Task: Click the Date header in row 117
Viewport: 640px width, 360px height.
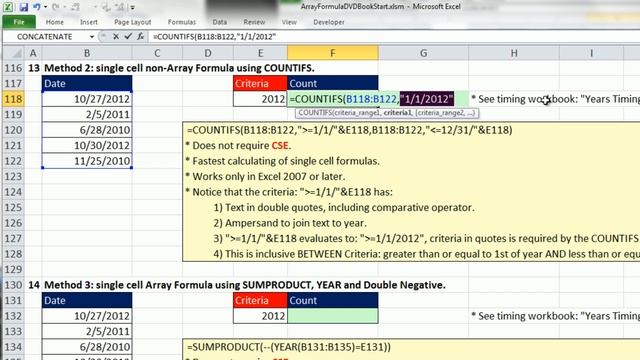Action: pos(87,83)
